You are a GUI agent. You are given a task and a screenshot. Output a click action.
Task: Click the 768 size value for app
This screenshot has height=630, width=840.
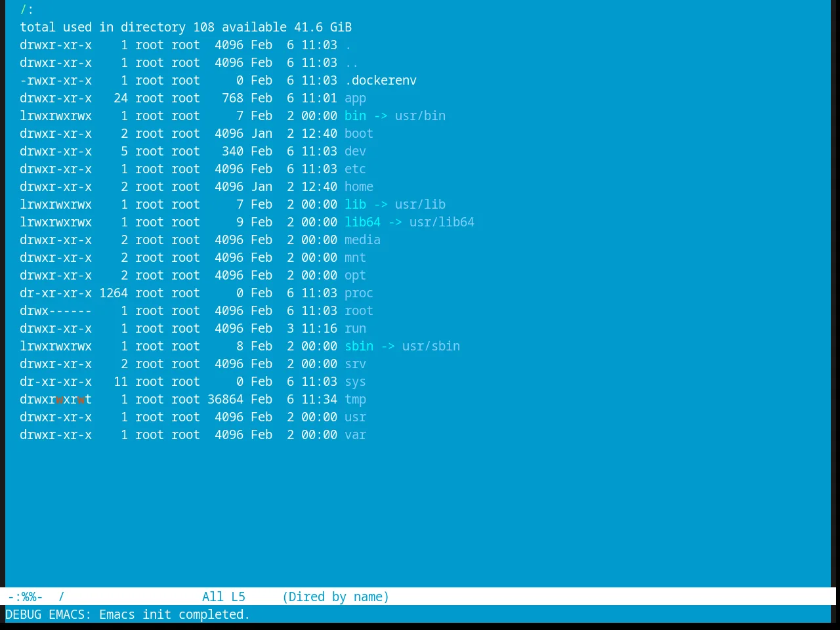point(232,98)
